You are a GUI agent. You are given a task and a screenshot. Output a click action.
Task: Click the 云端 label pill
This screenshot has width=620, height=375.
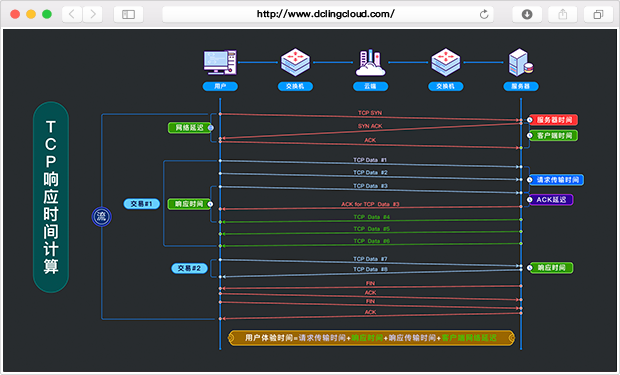point(370,86)
